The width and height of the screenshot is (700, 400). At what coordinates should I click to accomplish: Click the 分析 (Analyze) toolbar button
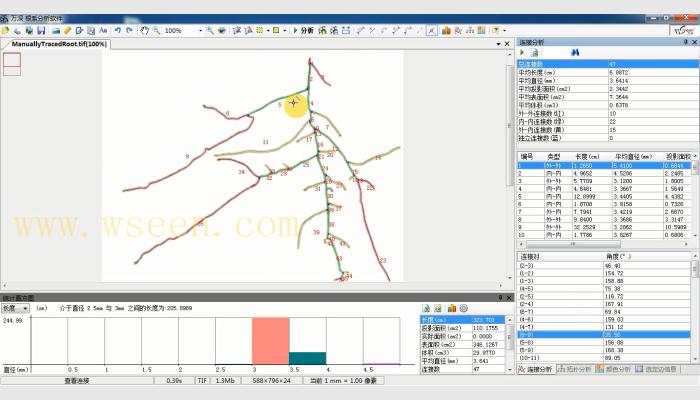coord(304,31)
